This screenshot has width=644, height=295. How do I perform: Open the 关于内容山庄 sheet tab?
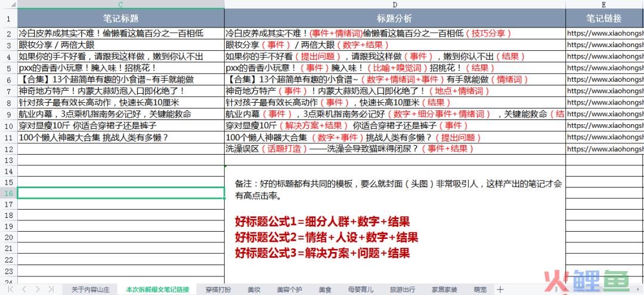tap(91, 290)
